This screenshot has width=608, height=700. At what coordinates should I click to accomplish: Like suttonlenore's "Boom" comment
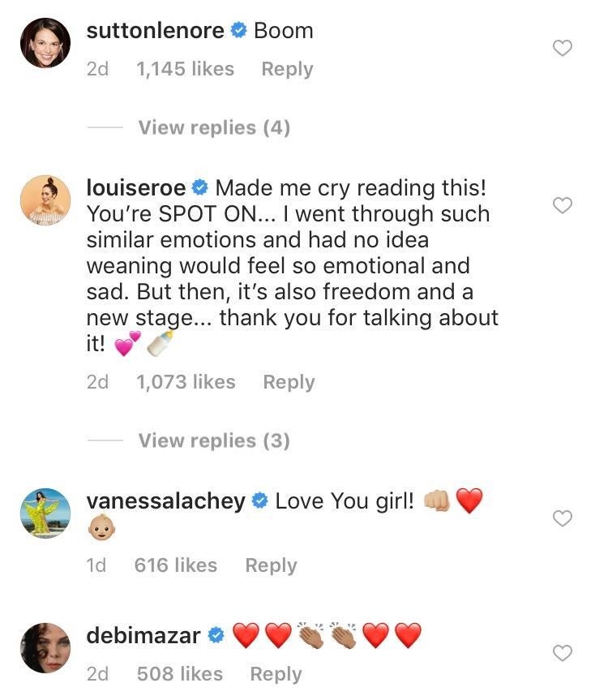pos(562,49)
